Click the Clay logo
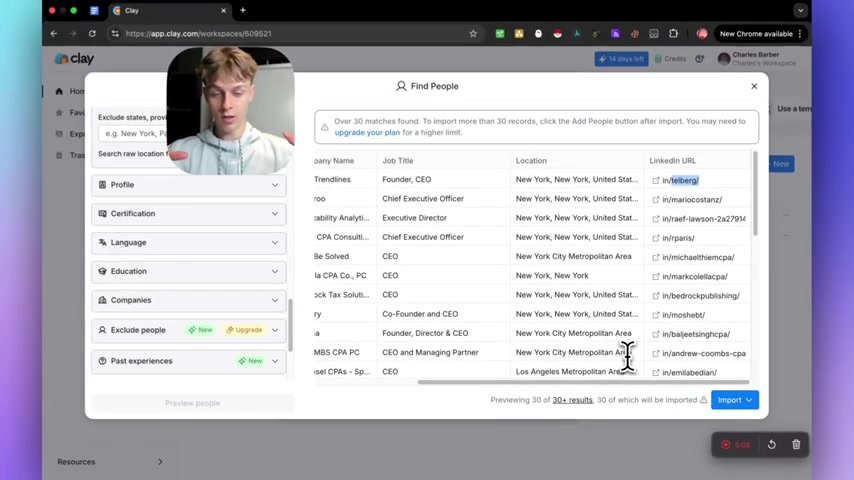 pos(74,58)
